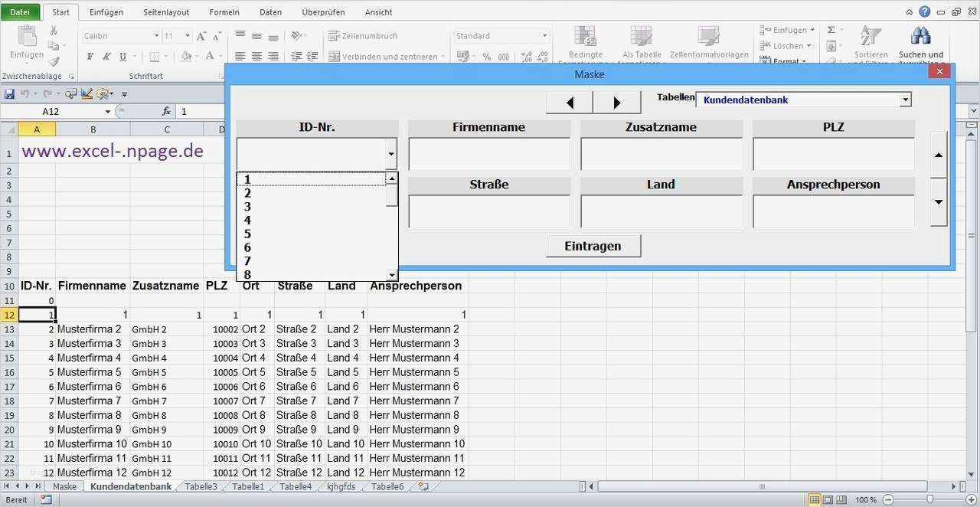
Task: Click the Maske dialog up arrow button
Action: (939, 155)
